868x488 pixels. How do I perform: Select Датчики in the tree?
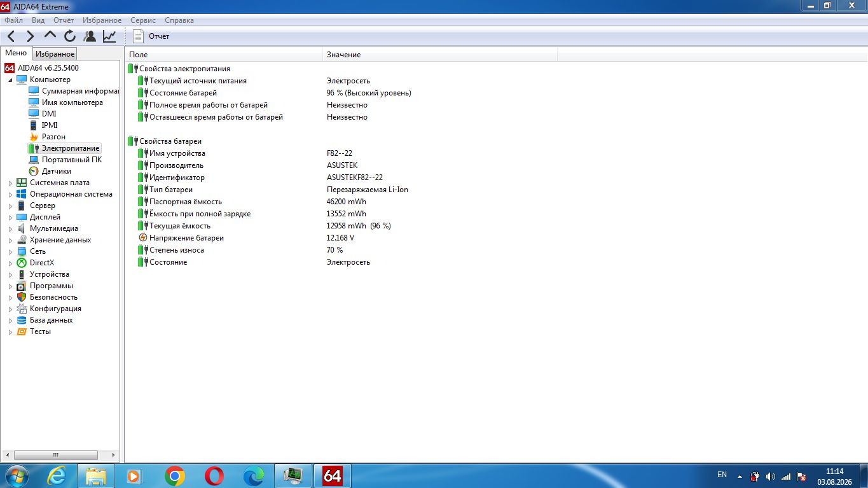57,171
